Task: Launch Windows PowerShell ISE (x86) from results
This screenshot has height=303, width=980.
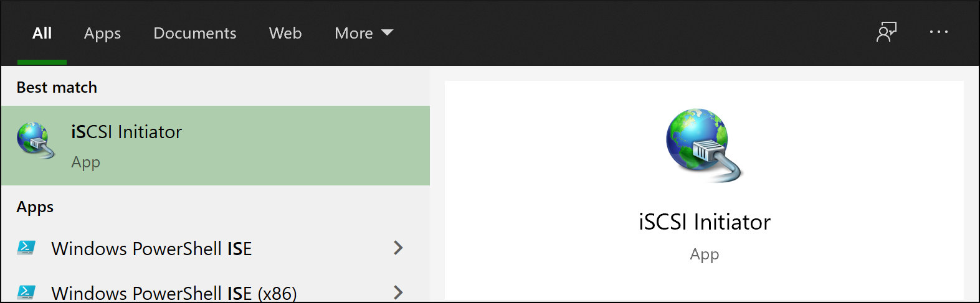Action: coord(174,293)
